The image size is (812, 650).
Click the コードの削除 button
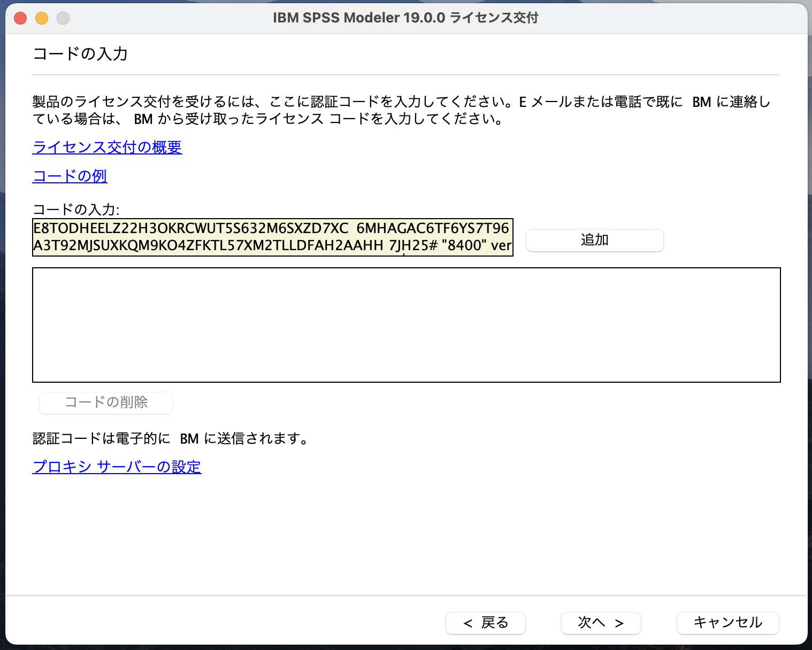tap(106, 403)
